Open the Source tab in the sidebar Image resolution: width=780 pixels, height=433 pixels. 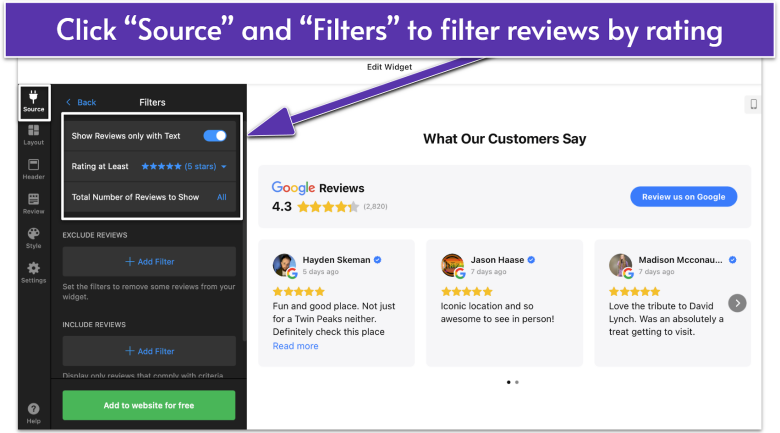tap(34, 102)
